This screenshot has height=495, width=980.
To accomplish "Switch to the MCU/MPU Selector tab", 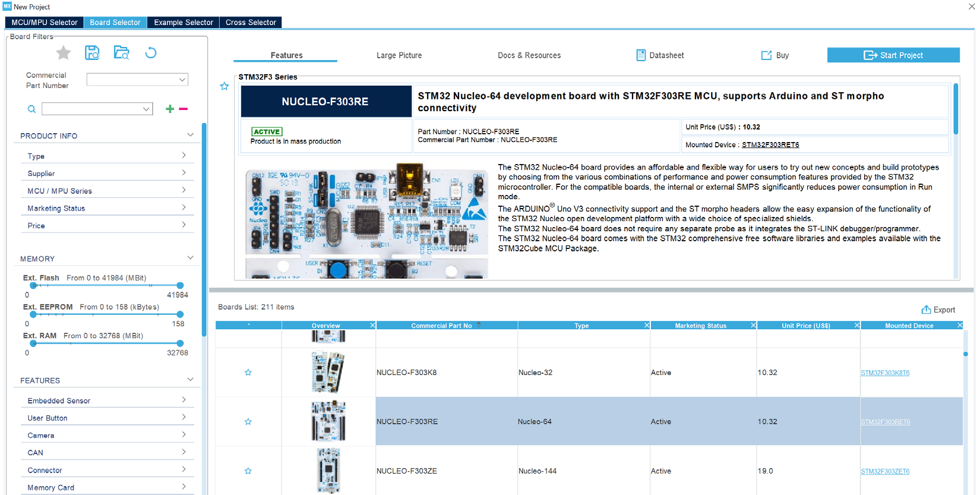I will (x=45, y=23).
